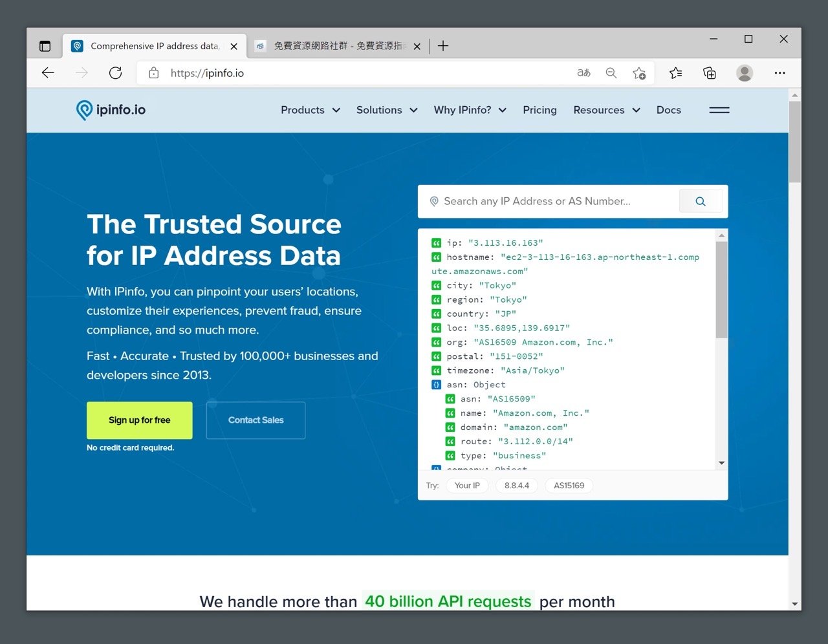This screenshot has height=644, width=828.
Task: Click the JSON results panel scrollbar thumb
Action: 721,290
